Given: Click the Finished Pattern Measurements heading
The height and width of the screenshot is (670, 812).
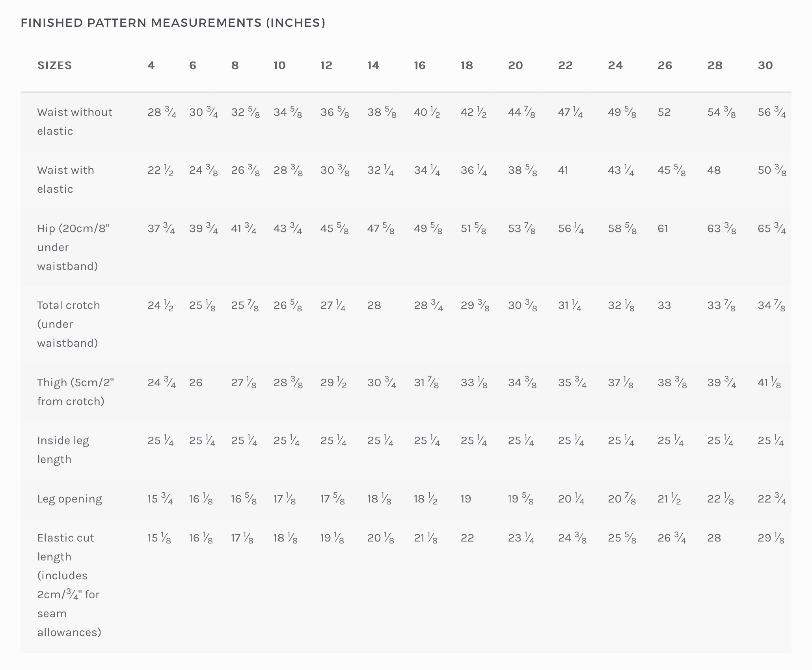Looking at the screenshot, I should (x=173, y=23).
